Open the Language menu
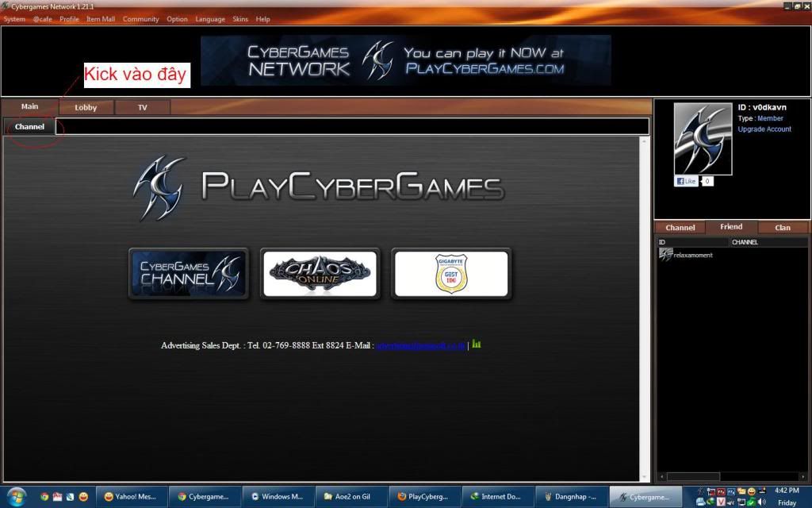This screenshot has height=508, width=812. tap(210, 19)
